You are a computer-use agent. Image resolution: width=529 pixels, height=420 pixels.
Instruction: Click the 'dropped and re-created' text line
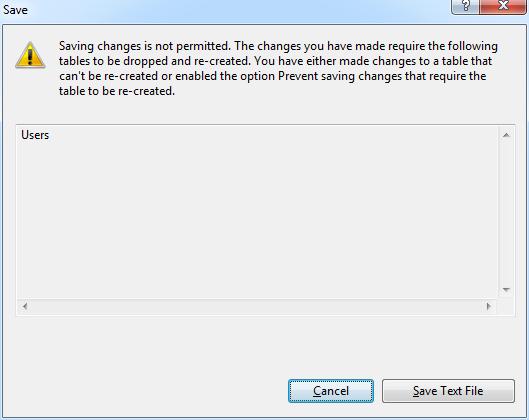(185, 61)
